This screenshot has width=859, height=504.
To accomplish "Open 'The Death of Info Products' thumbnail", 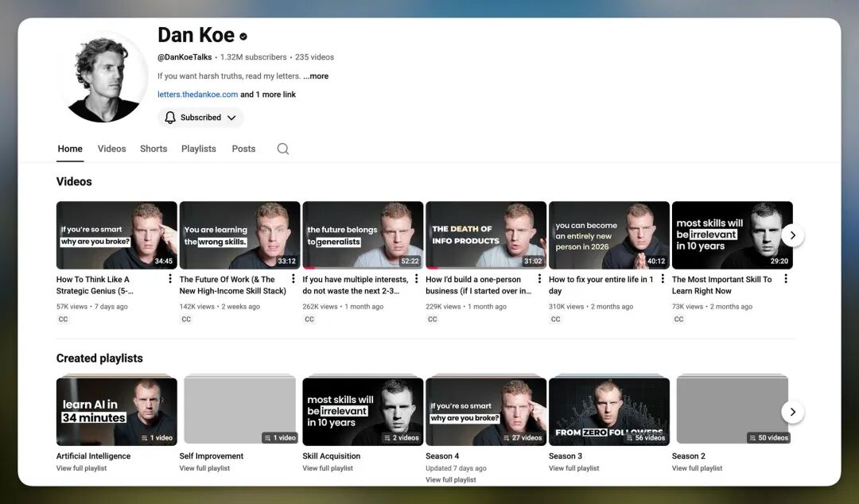I will [486, 235].
